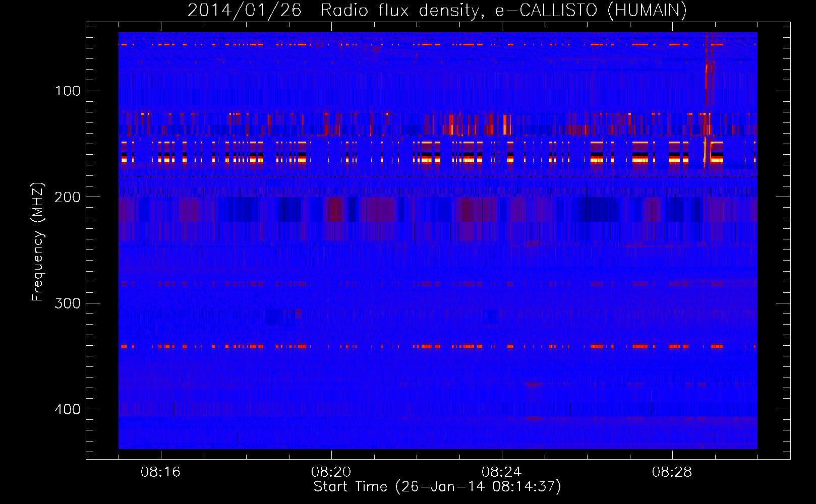The image size is (816, 504).
Task: Click the 'Start Time (26-Jan-14 08:14:37)' label
Action: (437, 487)
